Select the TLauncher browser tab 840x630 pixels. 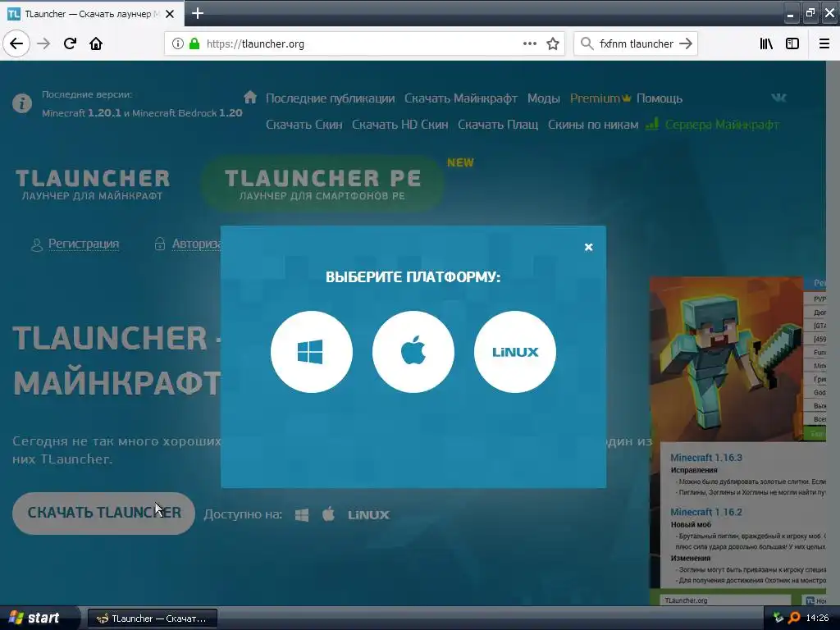click(92, 14)
